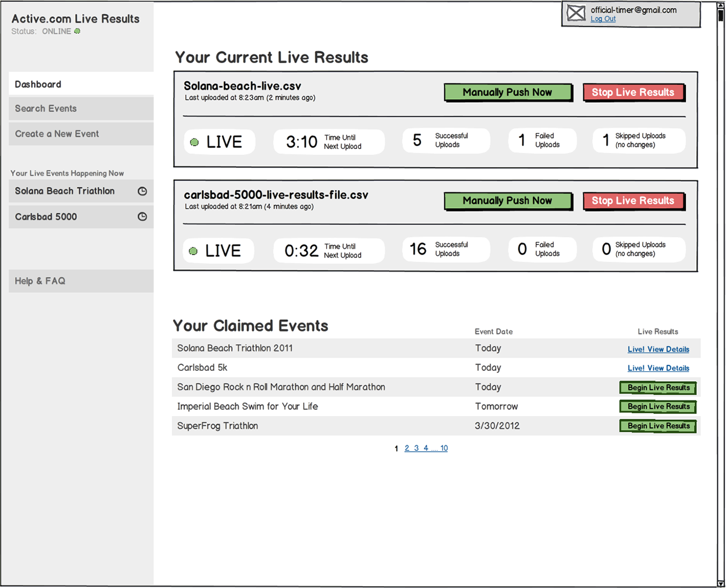Stop Live Results for Solana-beach-live.csv
726x588 pixels.
coord(634,93)
